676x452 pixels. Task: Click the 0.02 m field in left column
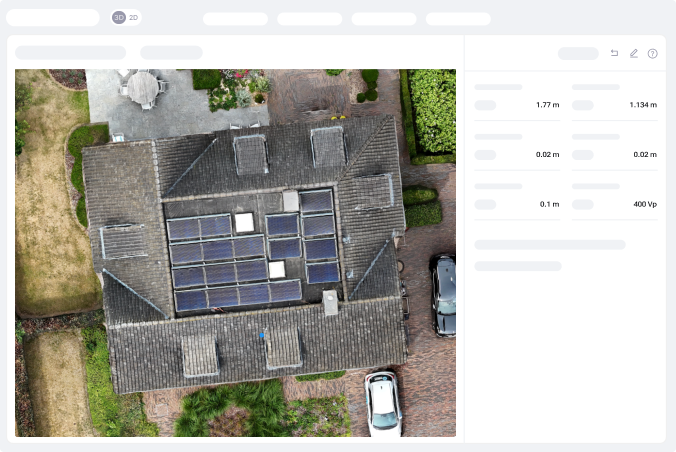(x=546, y=155)
